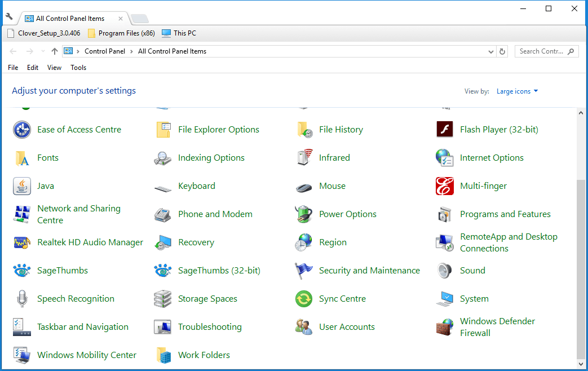The width and height of the screenshot is (588, 371).
Task: Click the Control Panel breadcrumb link
Action: coord(105,51)
